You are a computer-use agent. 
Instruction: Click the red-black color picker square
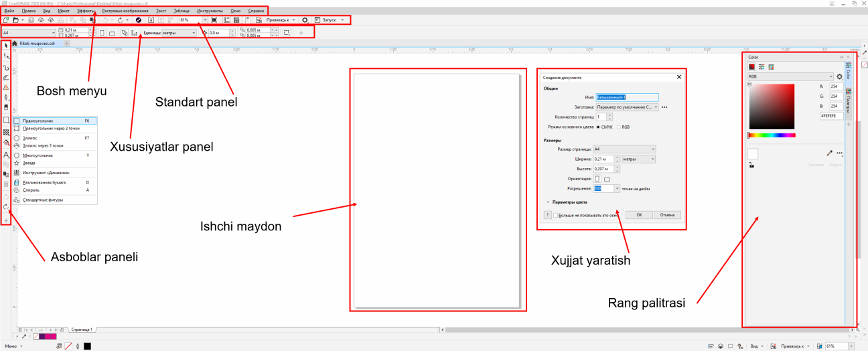coord(771,107)
